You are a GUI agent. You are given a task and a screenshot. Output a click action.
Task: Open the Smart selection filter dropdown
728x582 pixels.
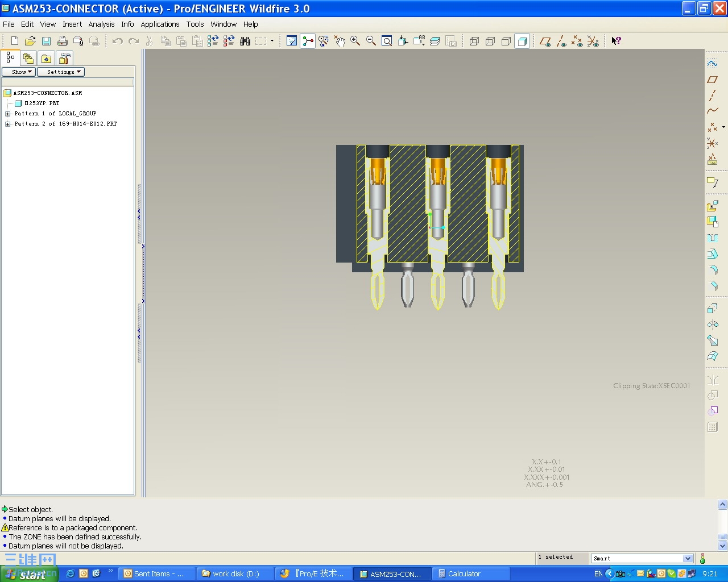click(687, 558)
